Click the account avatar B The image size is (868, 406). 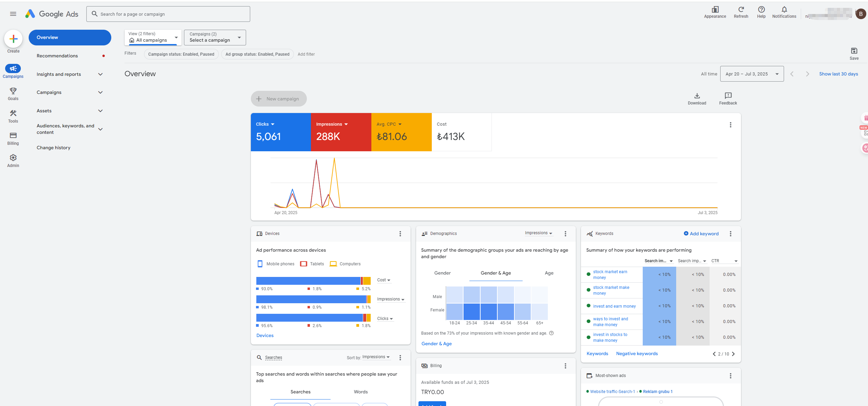pos(860,14)
